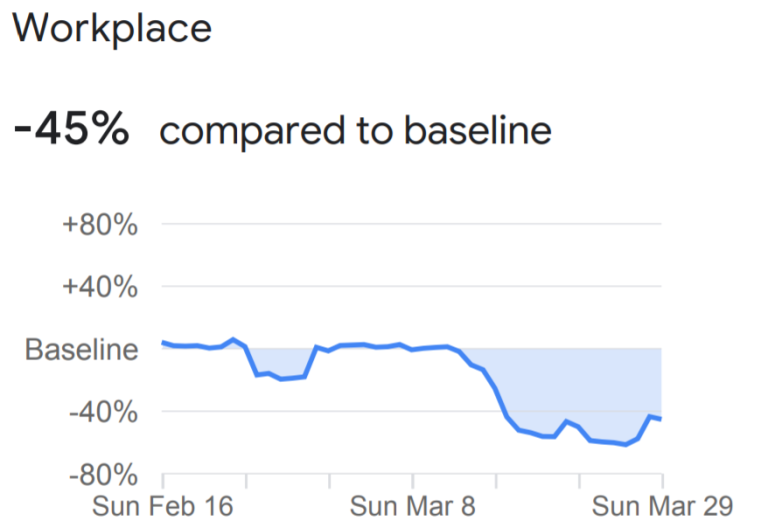Click the 'compared to baseline' text
This screenshot has height=528, width=768.
(355, 131)
